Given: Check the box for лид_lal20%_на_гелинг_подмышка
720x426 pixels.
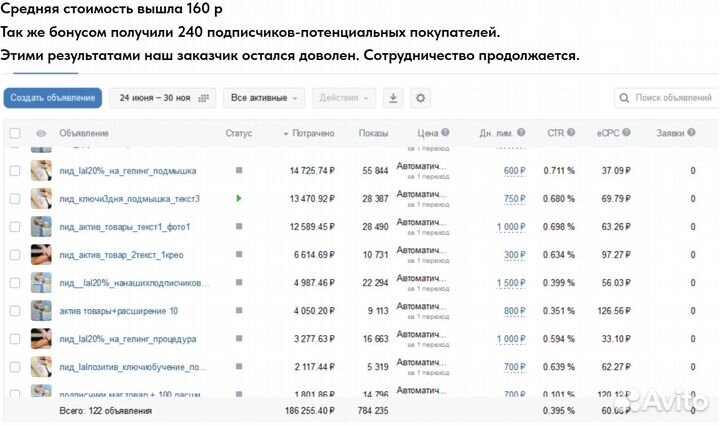Looking at the screenshot, I should 15,171.
